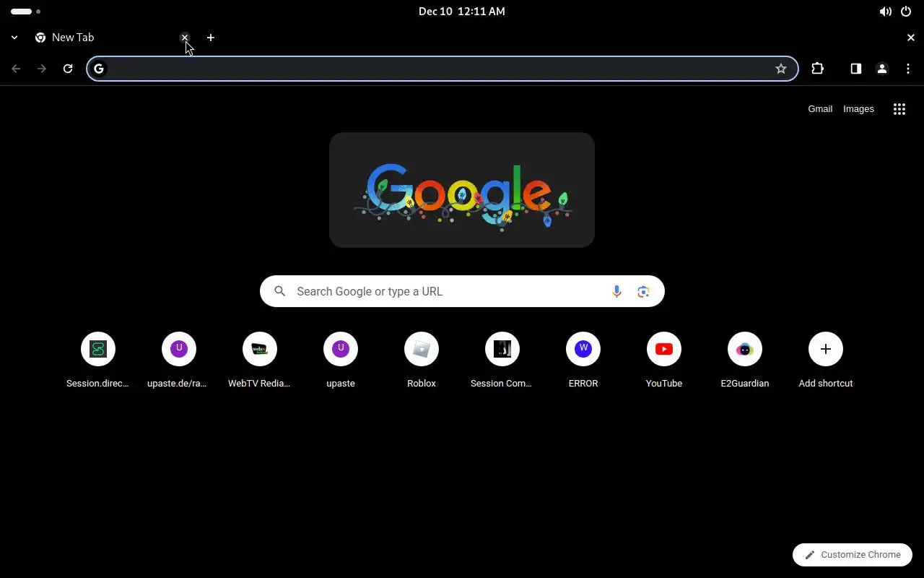Click the back navigation arrow
Screen dimensions: 924x578
(16, 69)
